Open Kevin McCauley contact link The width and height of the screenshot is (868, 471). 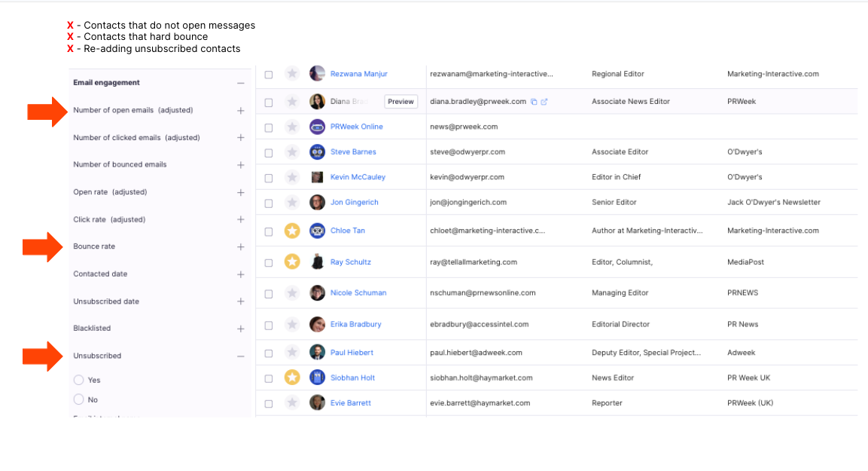pyautogui.click(x=358, y=177)
